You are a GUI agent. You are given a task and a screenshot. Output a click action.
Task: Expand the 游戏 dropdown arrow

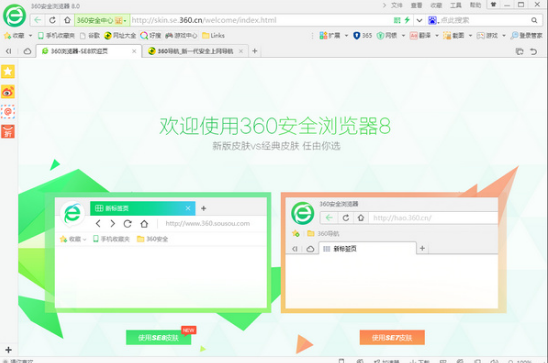[504, 36]
